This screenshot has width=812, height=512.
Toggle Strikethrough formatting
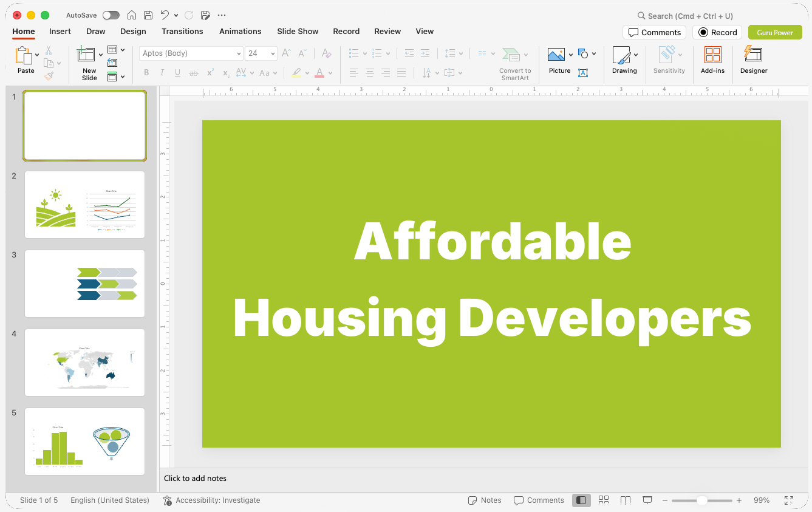194,73
